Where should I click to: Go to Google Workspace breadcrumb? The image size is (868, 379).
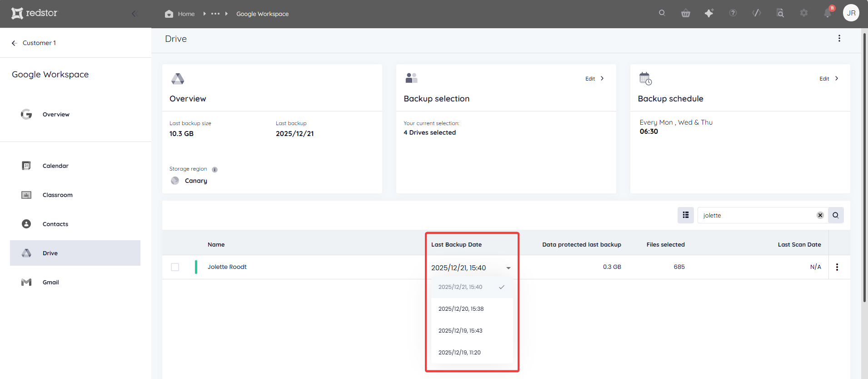(x=262, y=14)
